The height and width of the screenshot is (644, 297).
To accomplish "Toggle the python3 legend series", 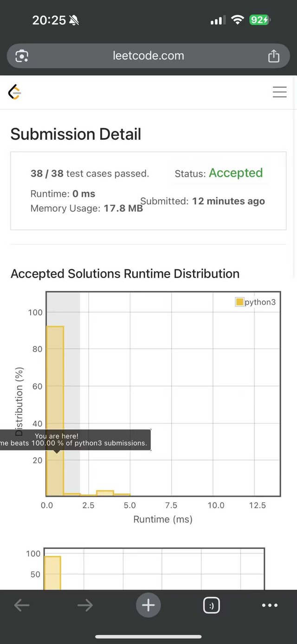I will click(256, 302).
